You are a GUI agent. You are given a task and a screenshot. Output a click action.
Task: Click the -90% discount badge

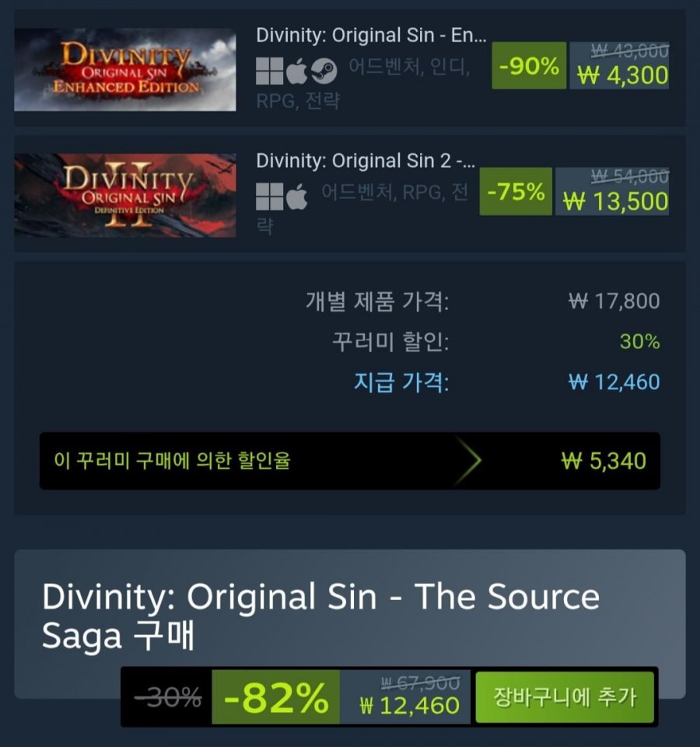(529, 65)
